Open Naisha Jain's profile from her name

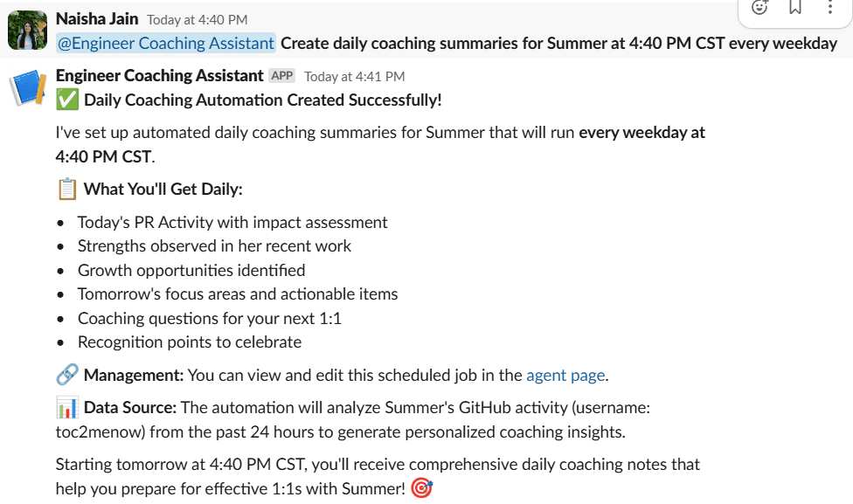click(96, 18)
